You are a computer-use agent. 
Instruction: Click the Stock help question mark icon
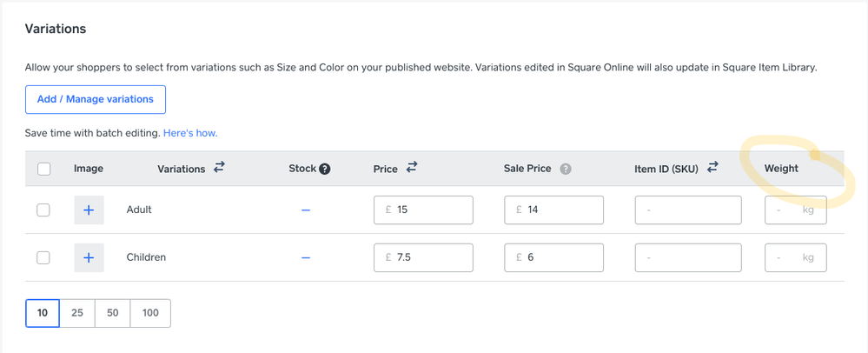[325, 169]
